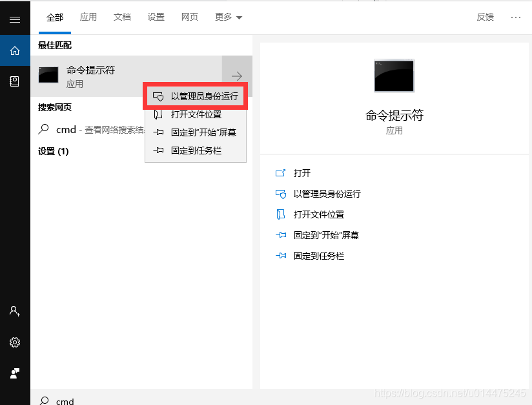
Task: Open the hamburger menu in the sidebar
Action: point(15,19)
